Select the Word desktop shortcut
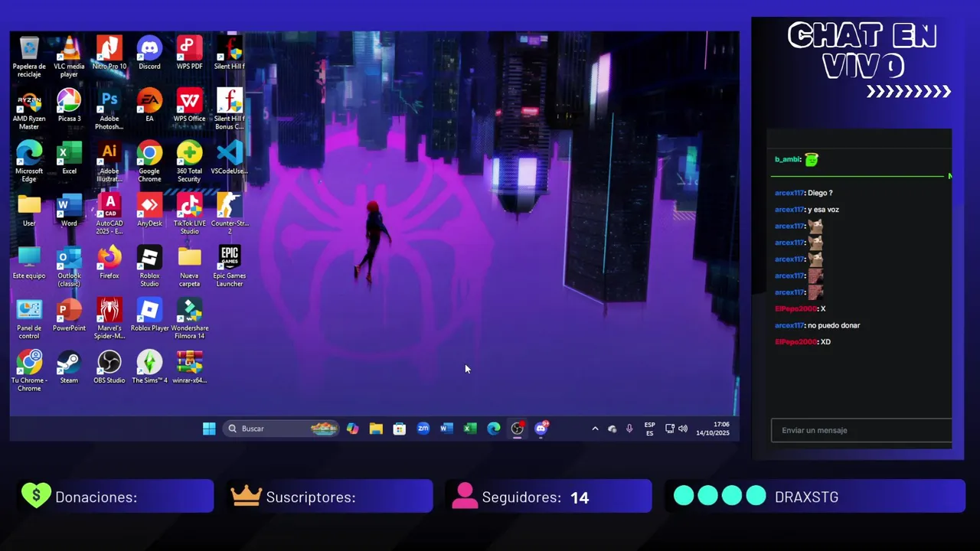The width and height of the screenshot is (980, 551). 69,210
